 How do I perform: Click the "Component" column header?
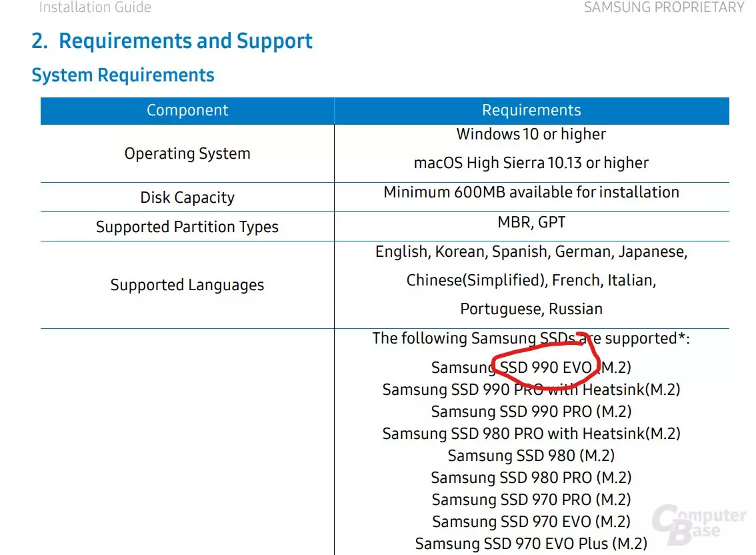(x=187, y=111)
